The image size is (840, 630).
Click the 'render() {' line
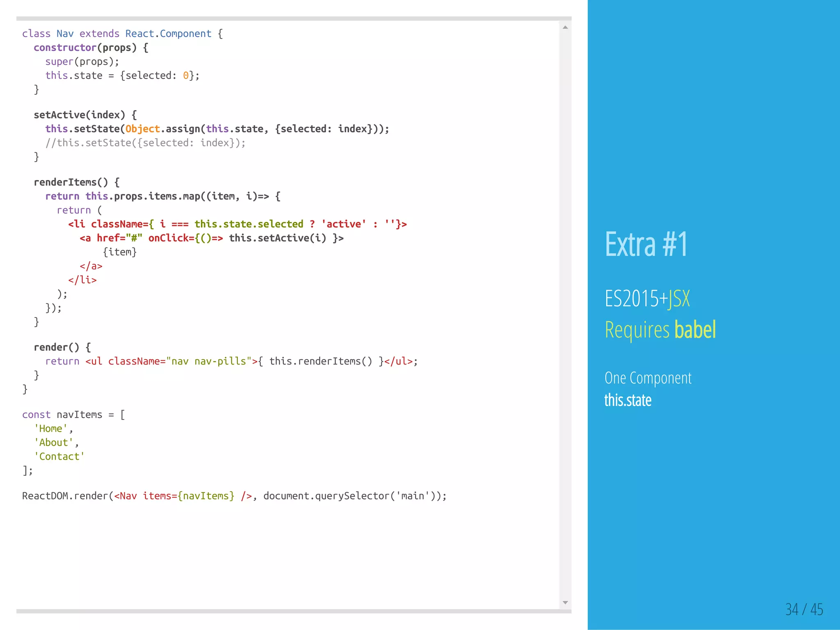62,347
